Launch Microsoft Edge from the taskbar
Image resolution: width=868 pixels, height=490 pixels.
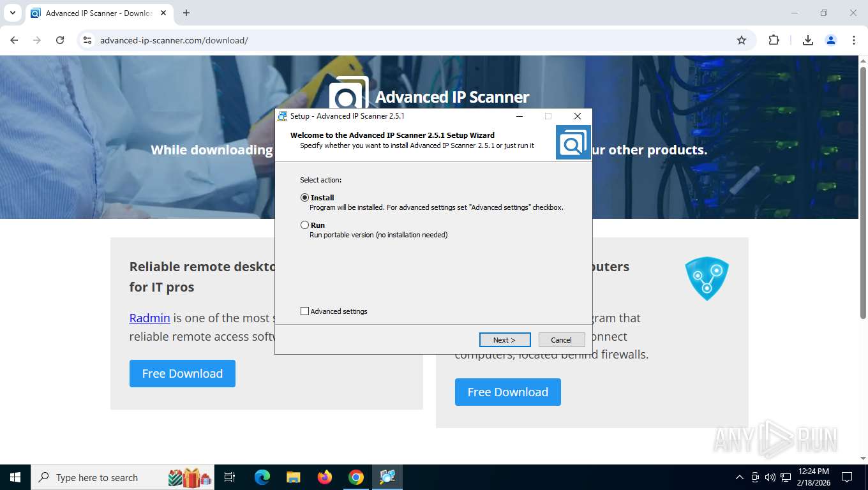tap(262, 477)
